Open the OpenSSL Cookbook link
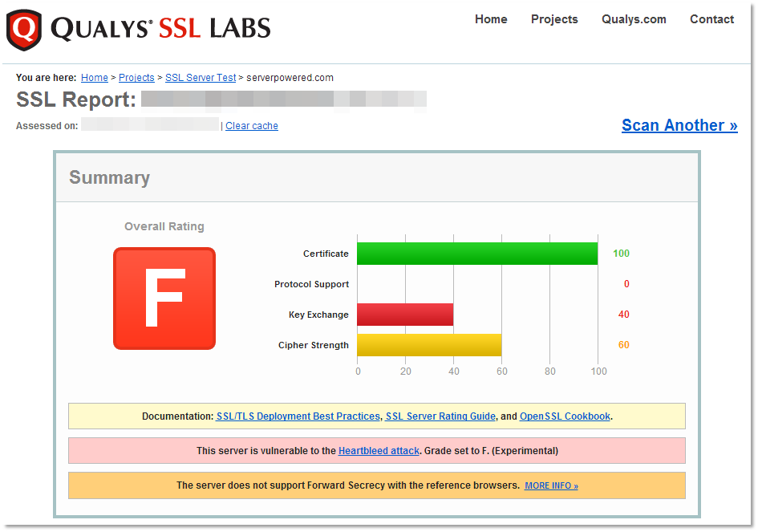This screenshot has width=758, height=532. [565, 416]
